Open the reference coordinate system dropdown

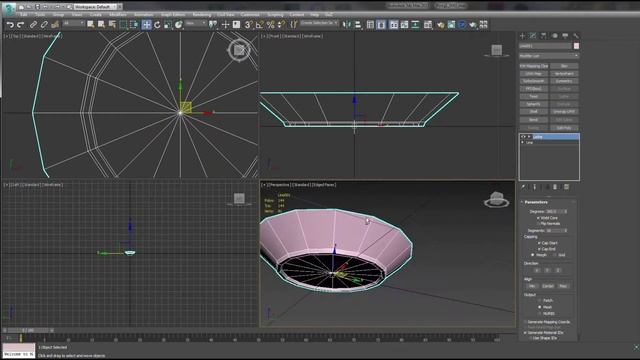[196, 24]
